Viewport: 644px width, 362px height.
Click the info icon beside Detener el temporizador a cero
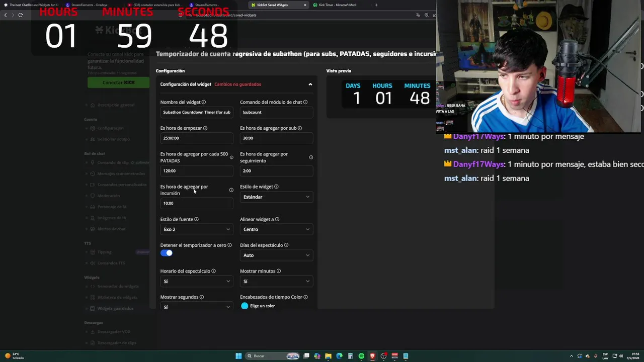pos(229,245)
